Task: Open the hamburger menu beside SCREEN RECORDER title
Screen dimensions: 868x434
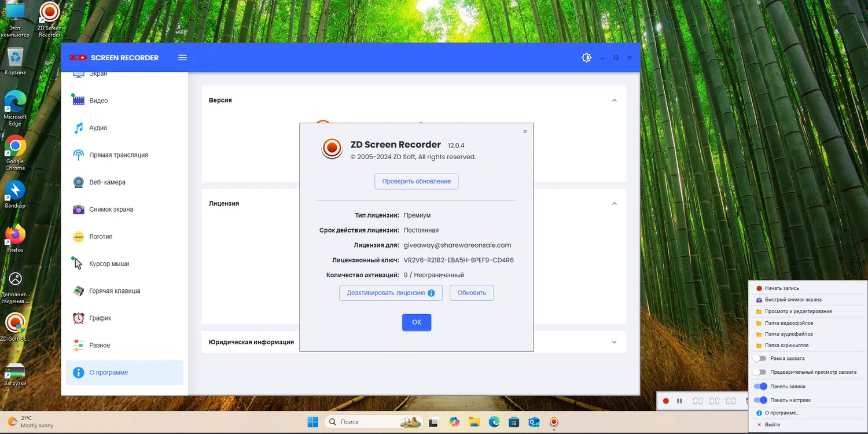Action: point(182,58)
